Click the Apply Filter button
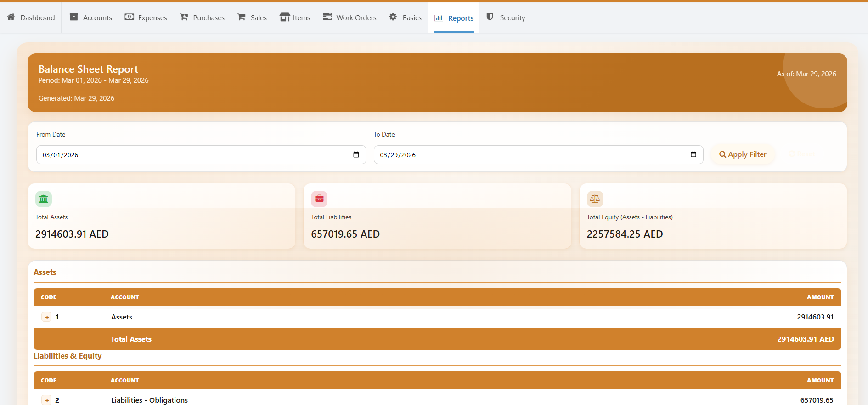Viewport: 868px width, 405px height. point(743,154)
